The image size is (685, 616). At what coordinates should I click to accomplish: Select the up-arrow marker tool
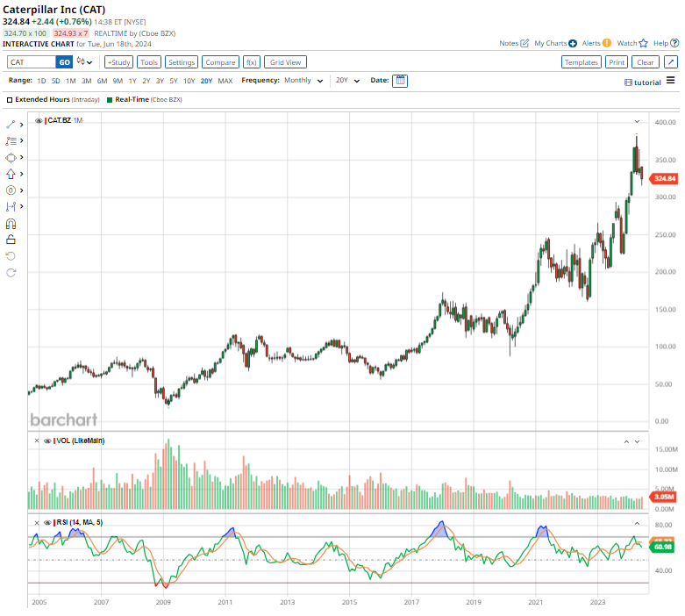pos(11,174)
